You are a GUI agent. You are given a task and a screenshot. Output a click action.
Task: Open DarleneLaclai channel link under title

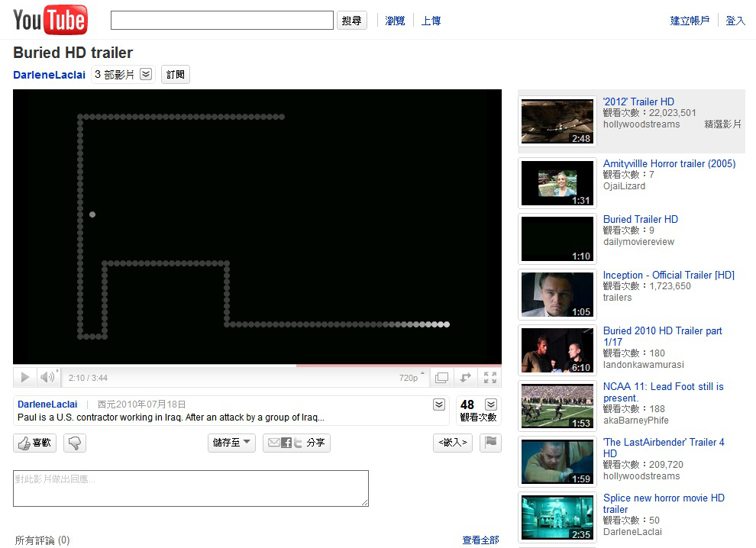point(49,75)
